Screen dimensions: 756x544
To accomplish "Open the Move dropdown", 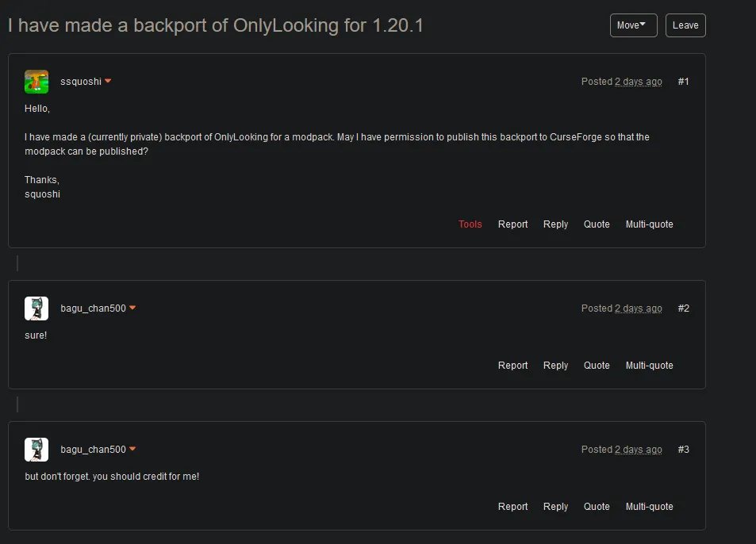I will tap(633, 25).
